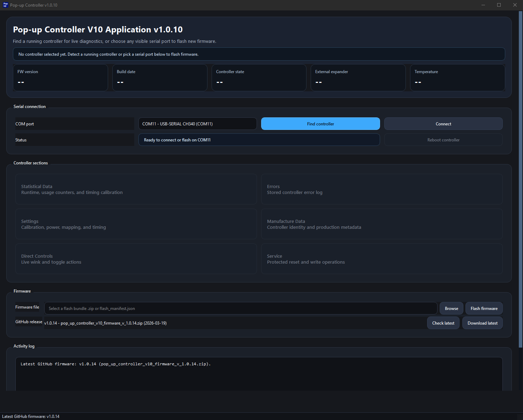
Task: Download the latest firmware release
Action: [x=482, y=323]
